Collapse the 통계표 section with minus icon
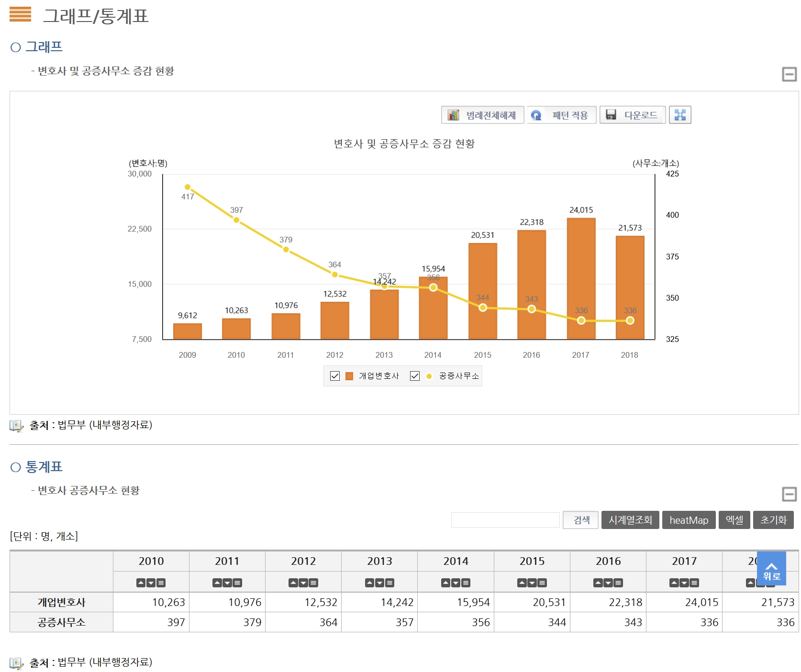Viewport: 801px width, 672px height. (789, 494)
